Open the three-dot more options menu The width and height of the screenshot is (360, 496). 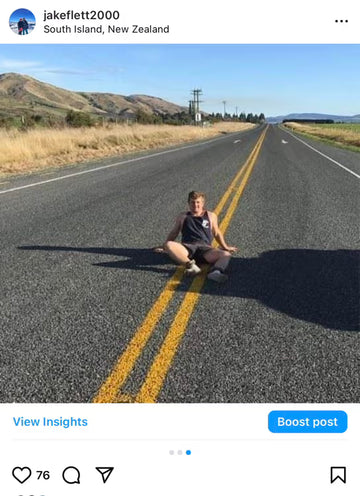pyautogui.click(x=341, y=21)
